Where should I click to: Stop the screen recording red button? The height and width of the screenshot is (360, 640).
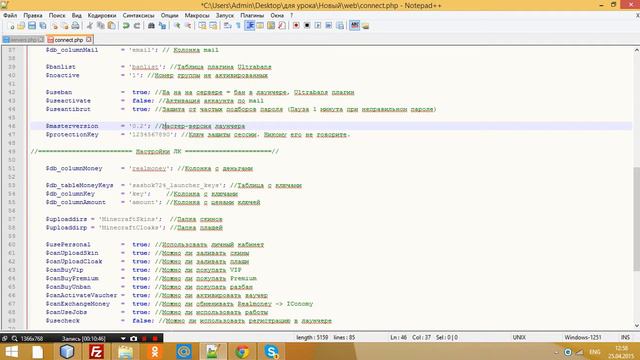(155, 338)
